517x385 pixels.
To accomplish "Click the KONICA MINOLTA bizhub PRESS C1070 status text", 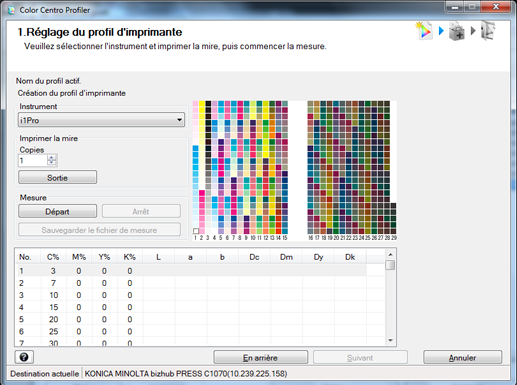I will coord(186,374).
